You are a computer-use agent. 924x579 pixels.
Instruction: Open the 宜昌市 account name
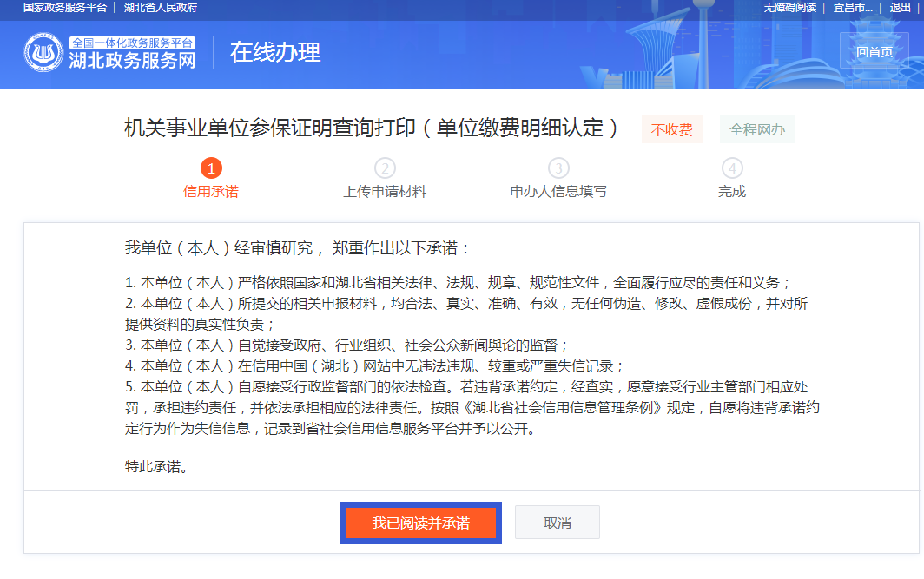[x=853, y=8]
